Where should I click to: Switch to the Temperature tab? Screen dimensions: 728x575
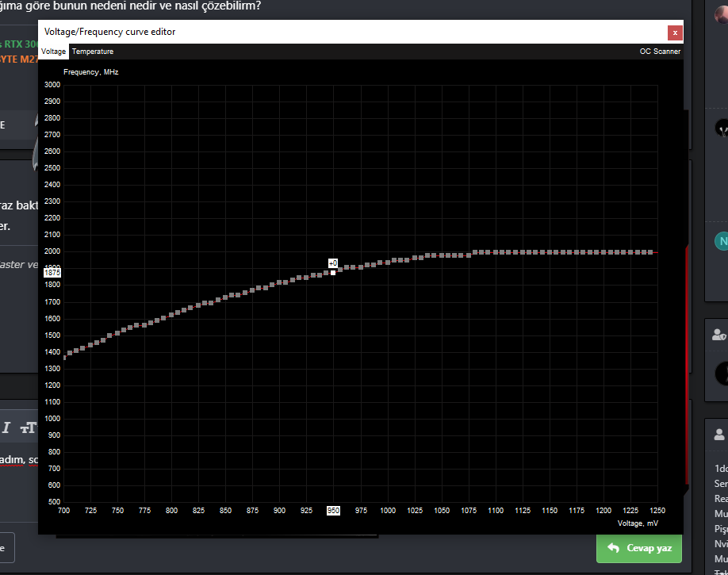[93, 52]
